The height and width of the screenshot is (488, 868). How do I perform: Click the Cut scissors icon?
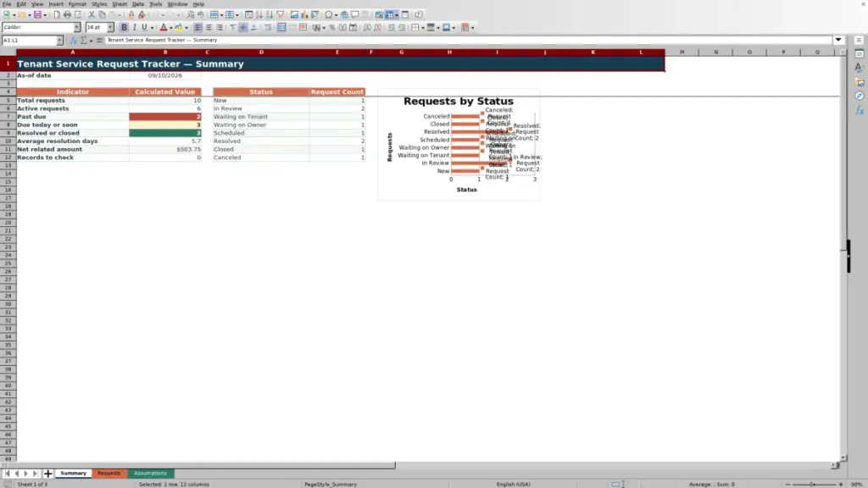click(x=92, y=14)
